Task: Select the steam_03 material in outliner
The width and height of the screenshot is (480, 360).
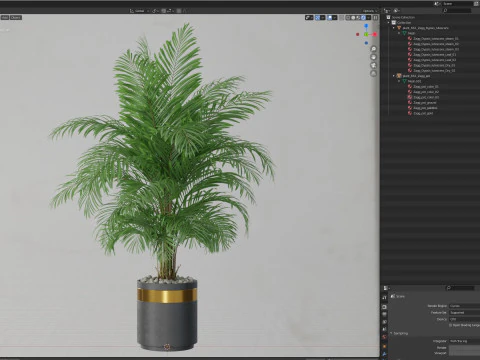Action: pos(435,49)
